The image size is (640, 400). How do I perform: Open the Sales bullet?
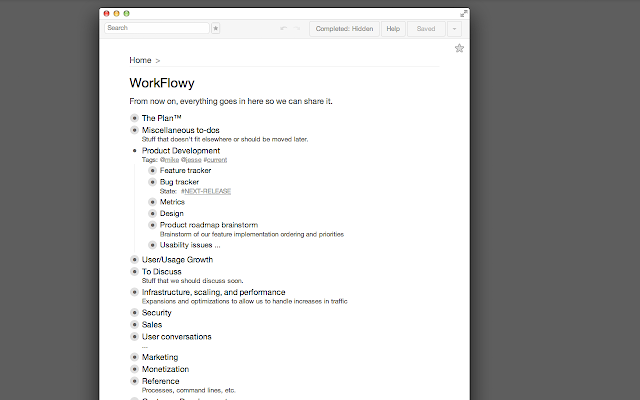click(134, 324)
